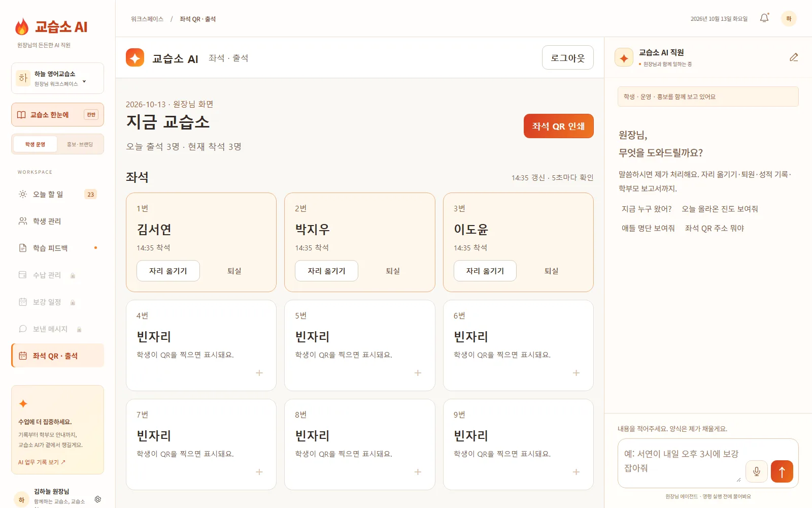
Task: Open settings via the gear icon next to 김하늘 원장님
Action: tap(98, 499)
